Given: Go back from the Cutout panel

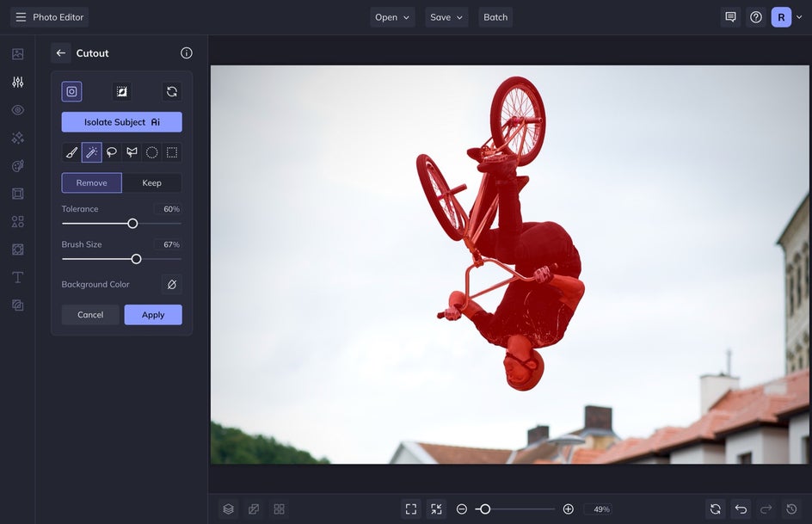Looking at the screenshot, I should pyautogui.click(x=60, y=53).
